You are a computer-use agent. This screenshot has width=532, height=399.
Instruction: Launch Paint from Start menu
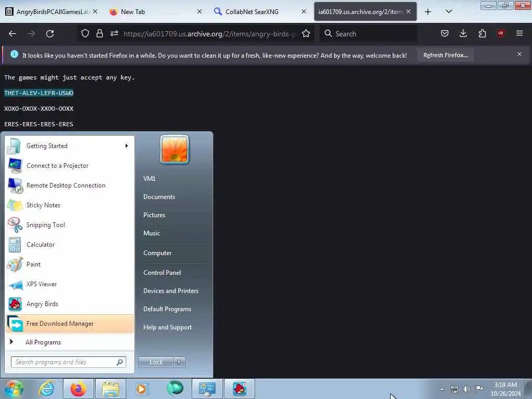(x=70, y=264)
